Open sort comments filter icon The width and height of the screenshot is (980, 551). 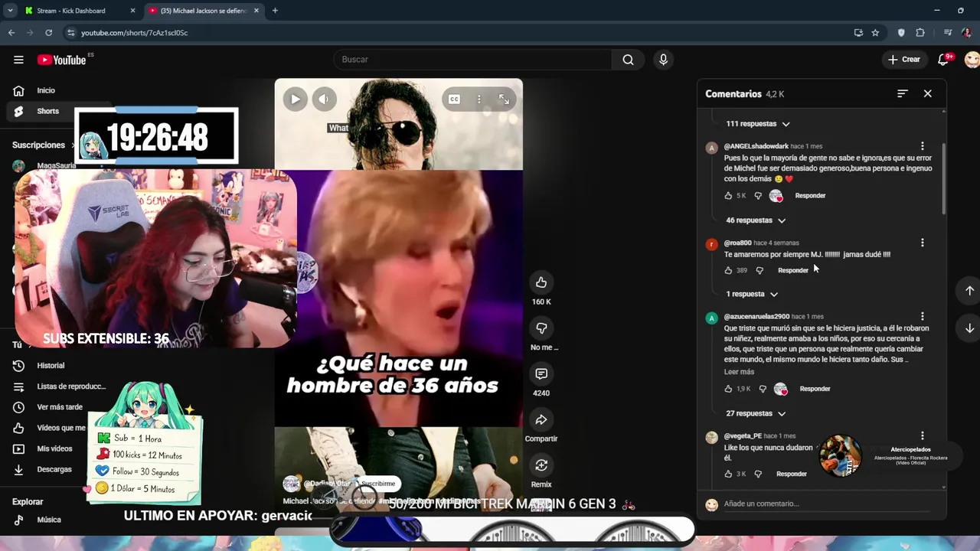click(903, 93)
